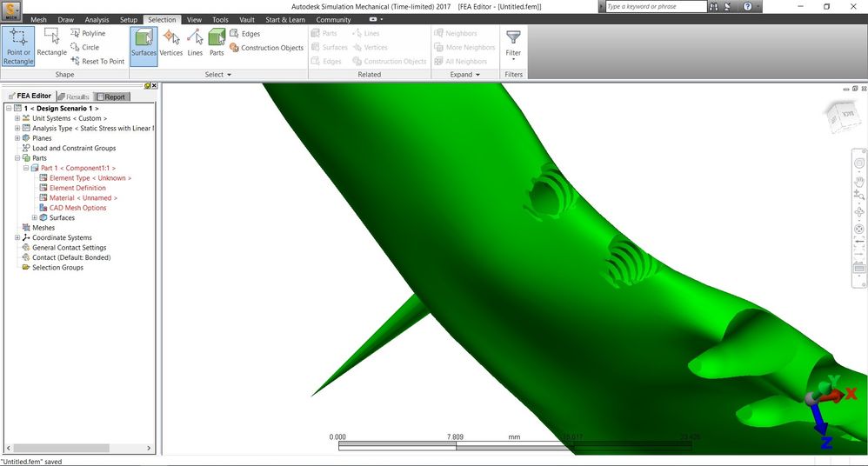Image resolution: width=868 pixels, height=466 pixels.
Task: Click the CAD Mesh Options icon
Action: pyautogui.click(x=43, y=208)
